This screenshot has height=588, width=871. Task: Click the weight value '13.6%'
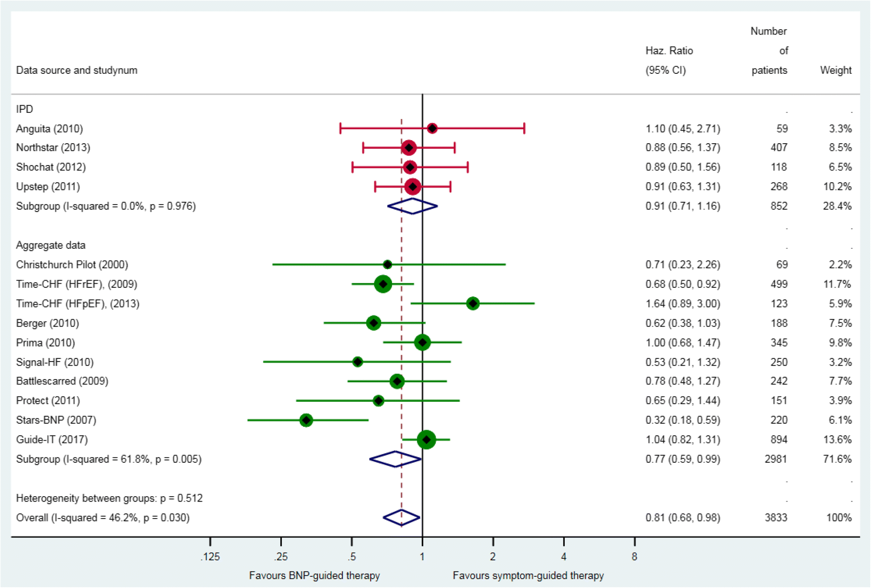[837, 440]
